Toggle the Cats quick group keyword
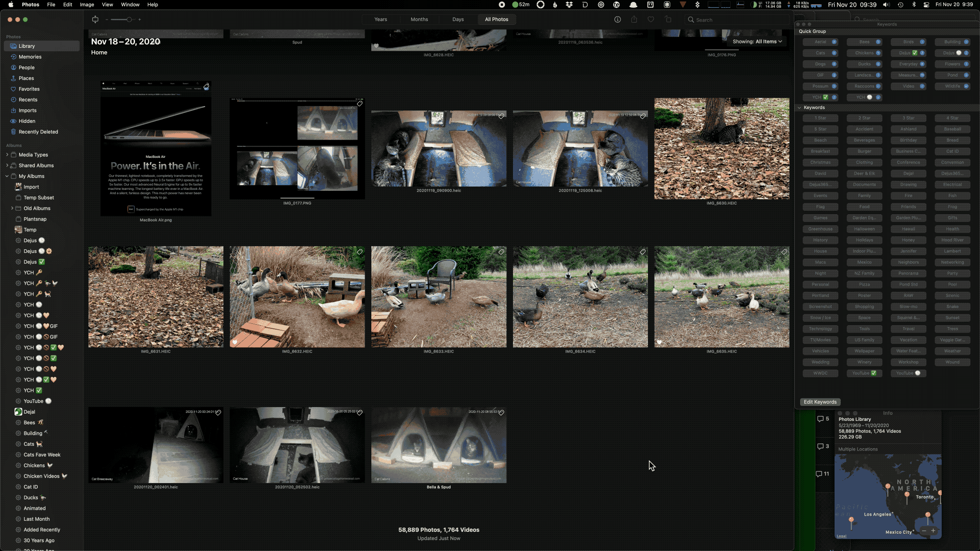Image resolution: width=980 pixels, height=551 pixels. coord(820,53)
